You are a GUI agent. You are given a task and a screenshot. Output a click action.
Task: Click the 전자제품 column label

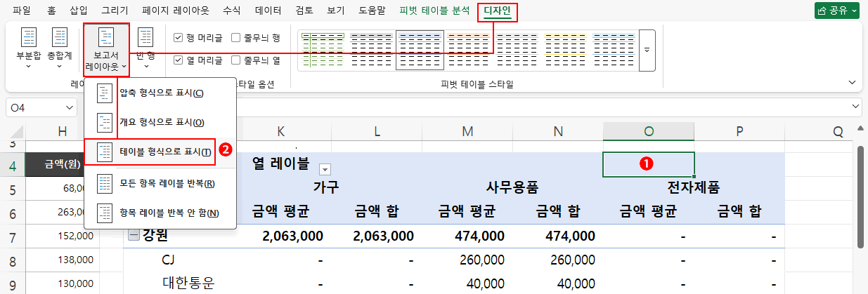point(693,187)
